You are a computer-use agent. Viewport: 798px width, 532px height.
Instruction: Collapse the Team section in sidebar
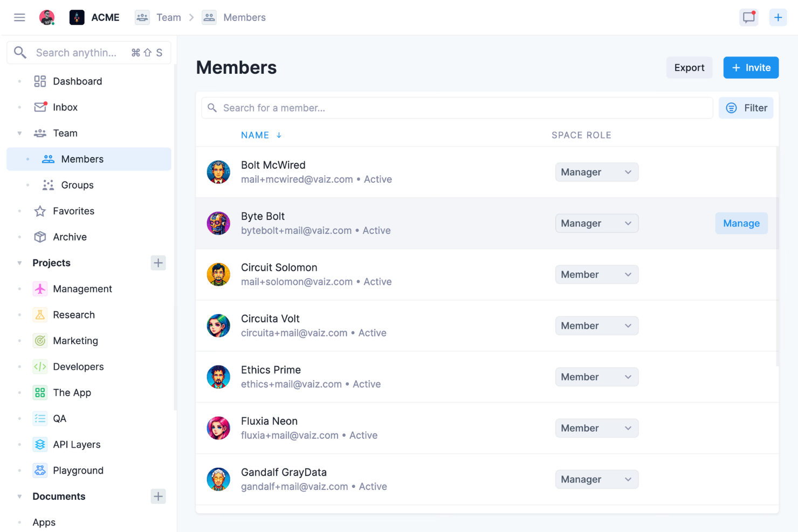tap(19, 133)
